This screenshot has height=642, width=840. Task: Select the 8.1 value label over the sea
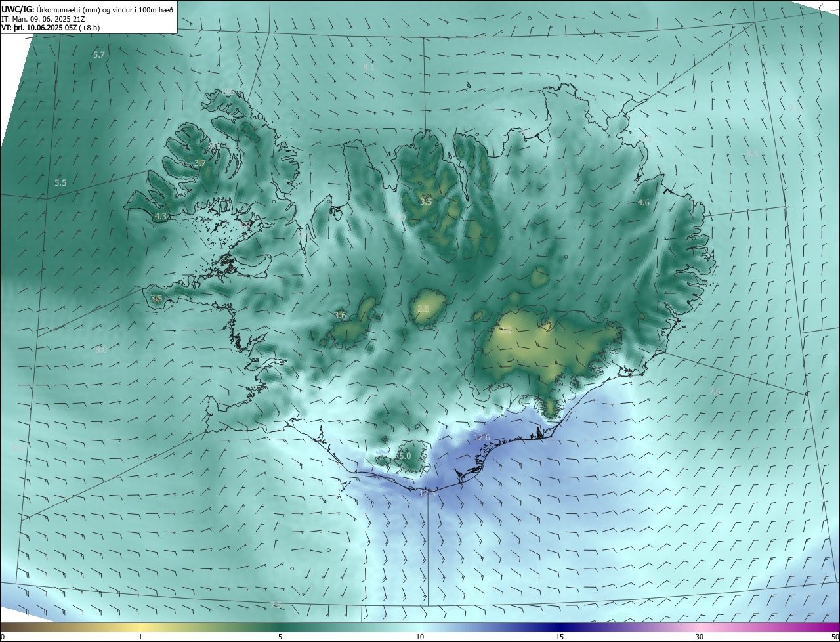point(369,67)
